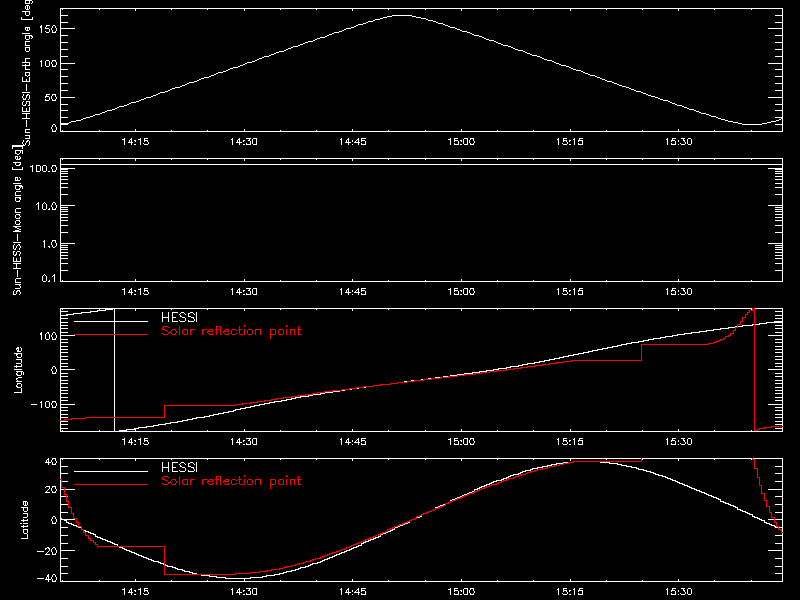Image resolution: width=800 pixels, height=600 pixels.
Task: Select 14:15 label under Latitude plot
Action: (135, 592)
